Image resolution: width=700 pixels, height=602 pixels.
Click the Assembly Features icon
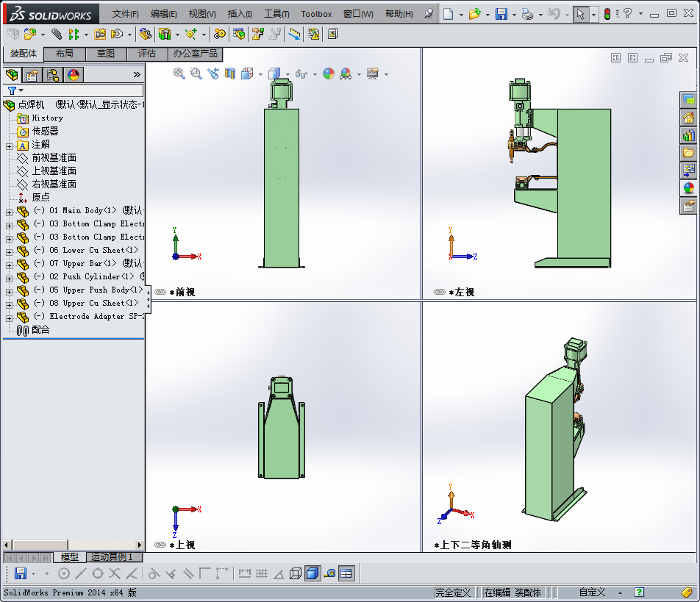tap(165, 34)
